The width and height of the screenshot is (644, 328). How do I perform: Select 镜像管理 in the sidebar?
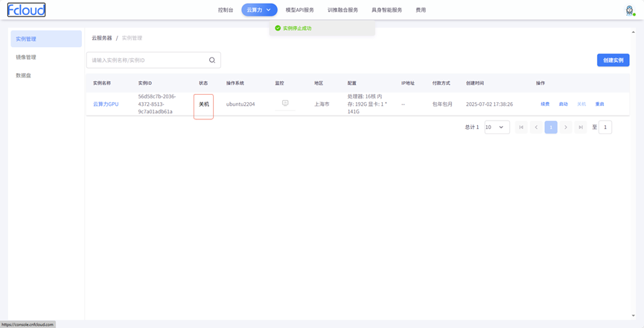[26, 57]
